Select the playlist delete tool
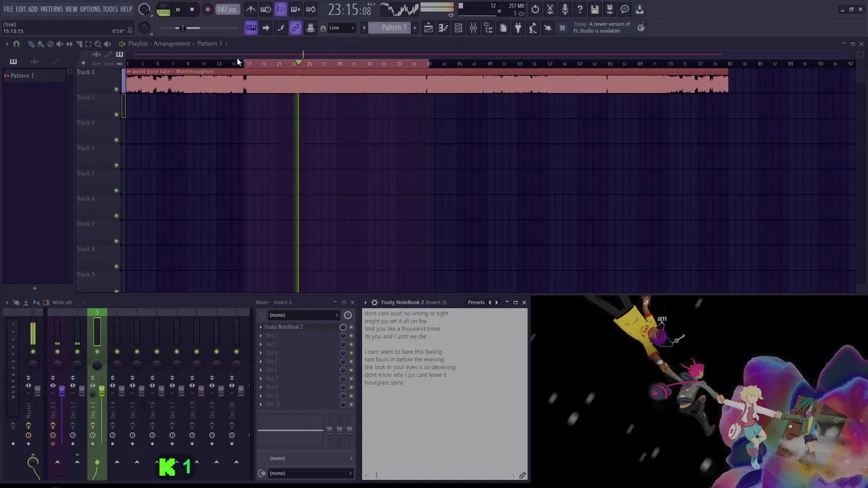 (50, 44)
